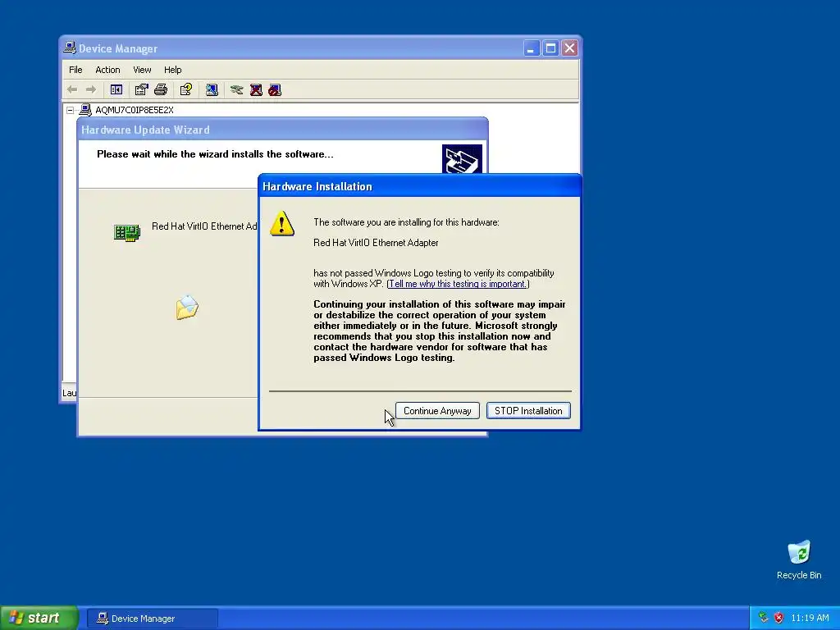This screenshot has height=630, width=840.
Task: Toggle the console tree pane toolbar icon
Action: coord(116,89)
